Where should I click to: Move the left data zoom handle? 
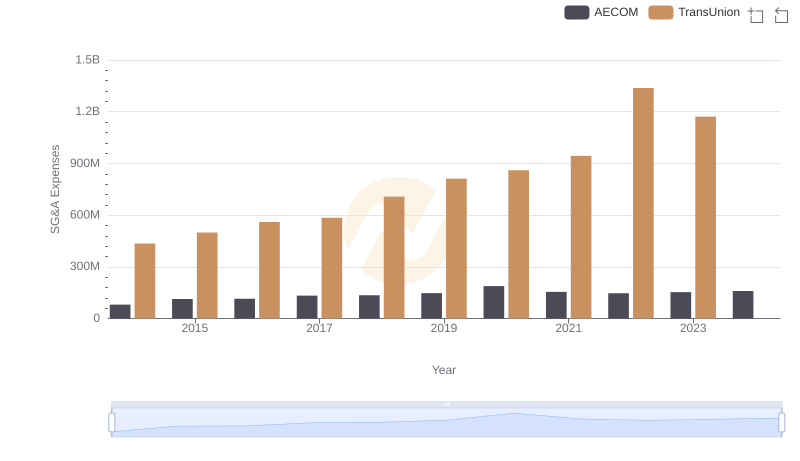[x=112, y=422]
